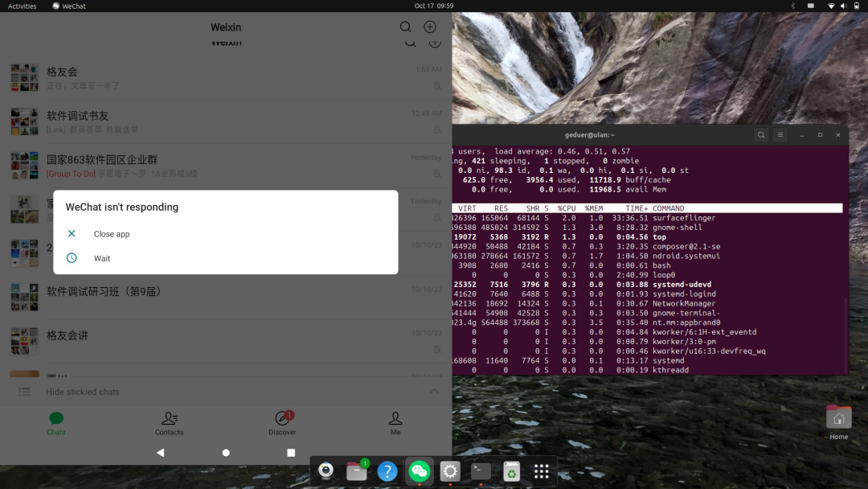This screenshot has height=489, width=868.
Task: Tap the Android recents square button
Action: click(291, 453)
